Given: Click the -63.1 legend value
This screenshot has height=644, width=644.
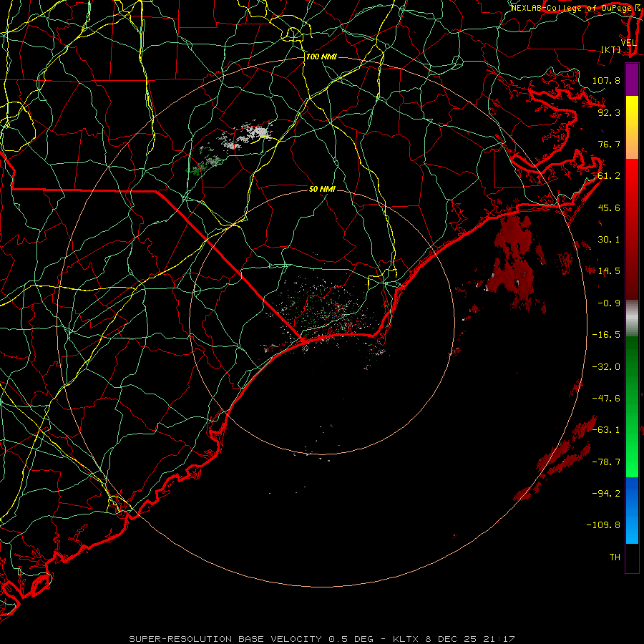Looking at the screenshot, I should 606,430.
